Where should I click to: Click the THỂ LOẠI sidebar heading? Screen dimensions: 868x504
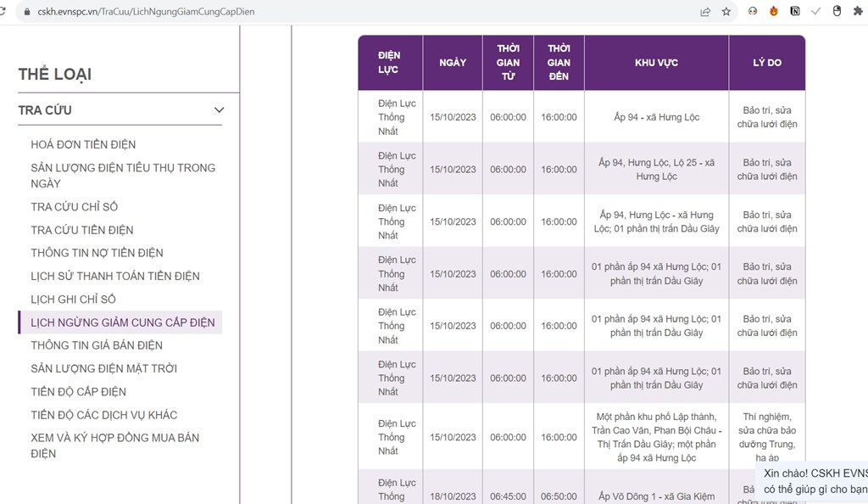(x=55, y=74)
